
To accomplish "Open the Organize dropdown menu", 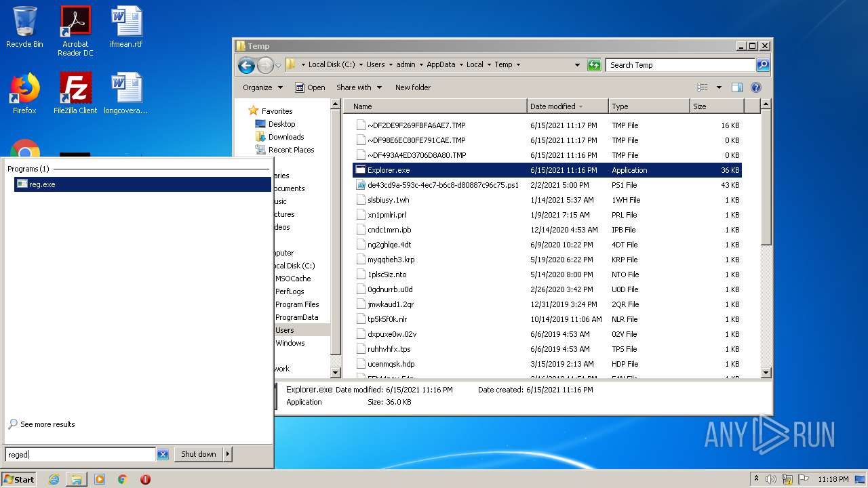I will coord(262,87).
